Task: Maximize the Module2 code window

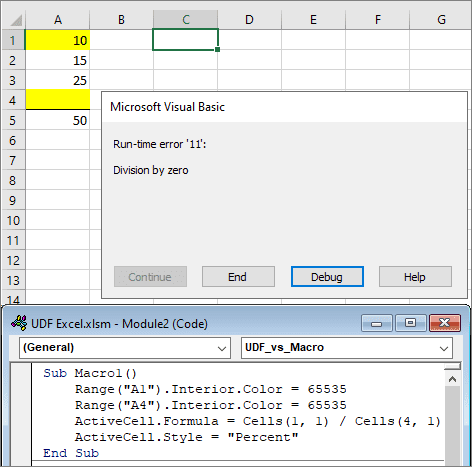Action: (x=411, y=323)
